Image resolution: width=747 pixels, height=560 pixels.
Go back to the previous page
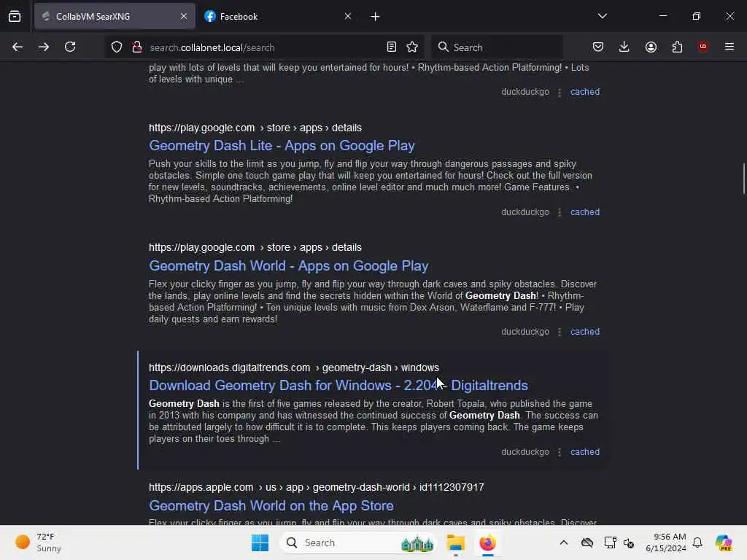(18, 47)
